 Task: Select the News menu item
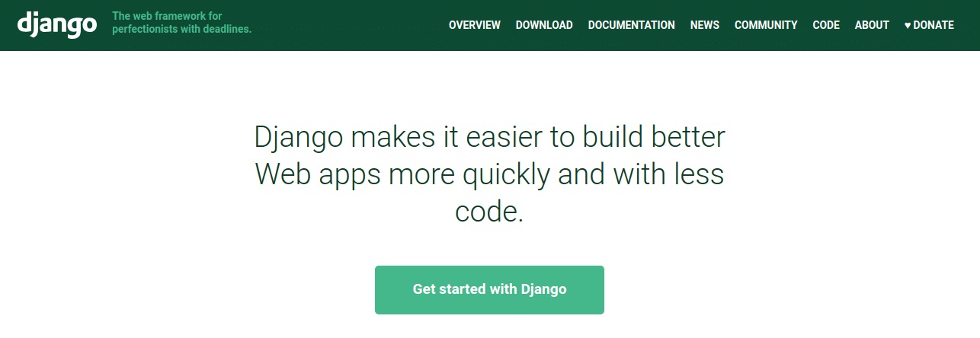[x=705, y=25]
